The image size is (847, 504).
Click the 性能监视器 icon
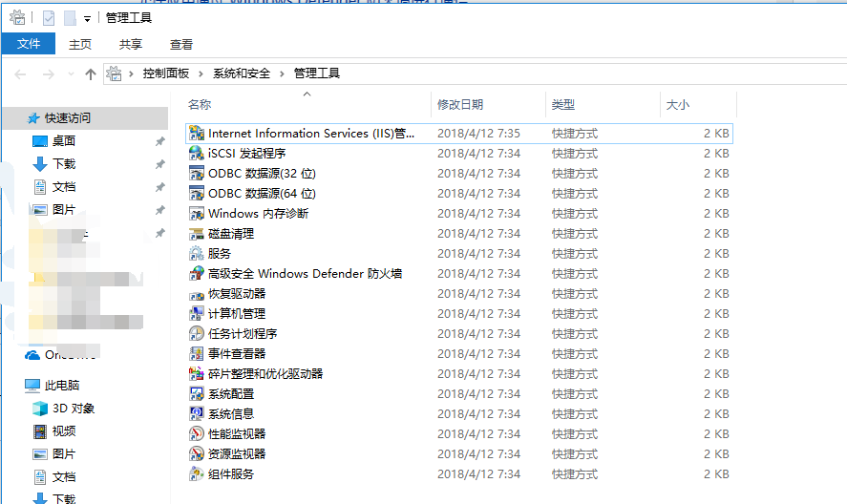[x=197, y=433]
